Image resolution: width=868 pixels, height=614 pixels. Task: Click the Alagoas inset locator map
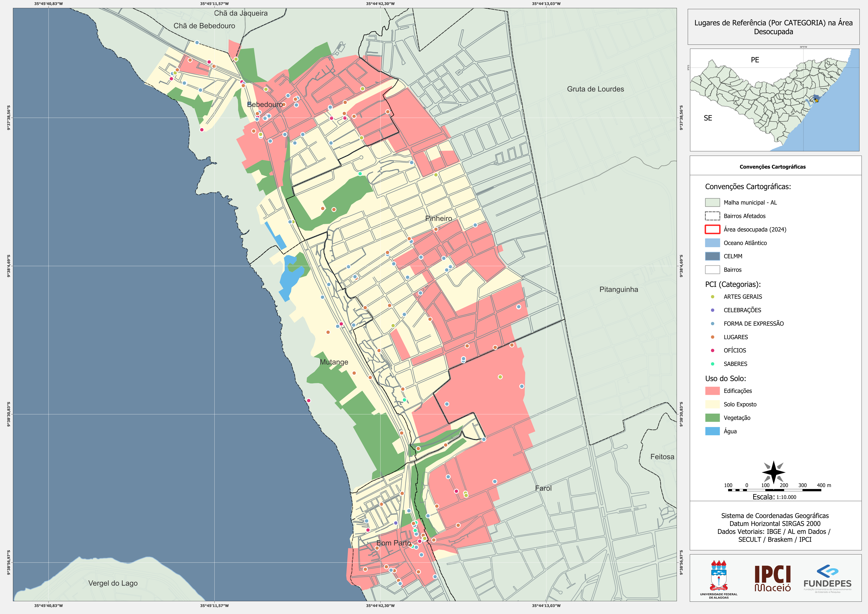pos(775,100)
